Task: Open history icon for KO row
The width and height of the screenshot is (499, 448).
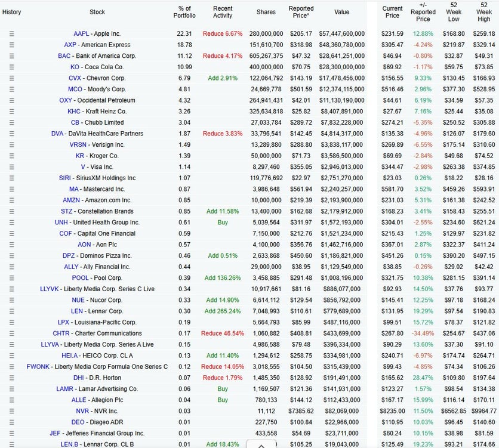Action: [x=12, y=67]
